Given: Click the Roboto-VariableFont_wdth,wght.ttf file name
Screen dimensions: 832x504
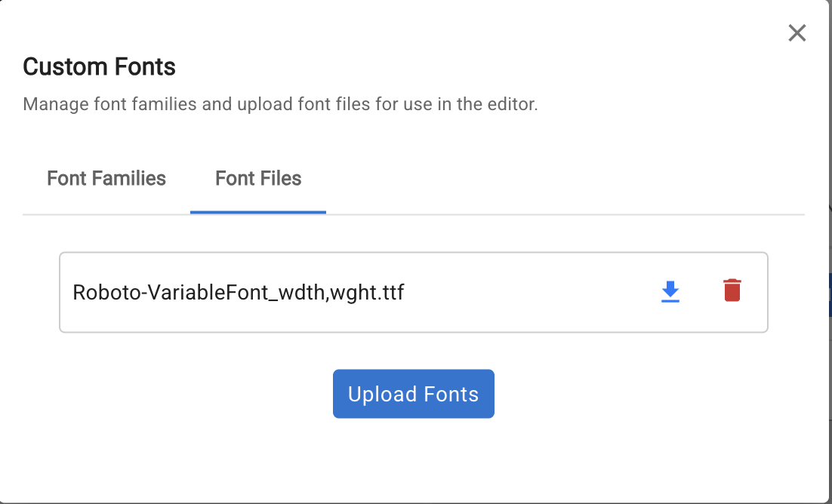Looking at the screenshot, I should click(x=239, y=292).
